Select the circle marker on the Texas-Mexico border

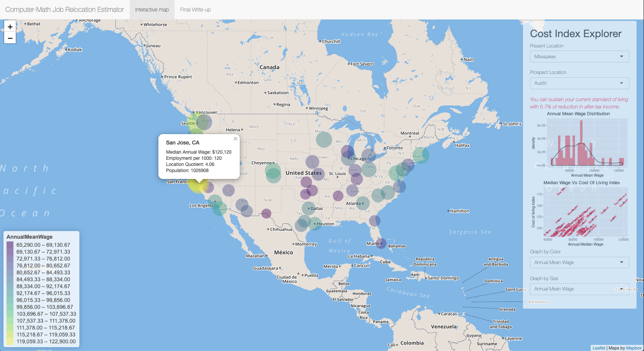click(x=266, y=213)
